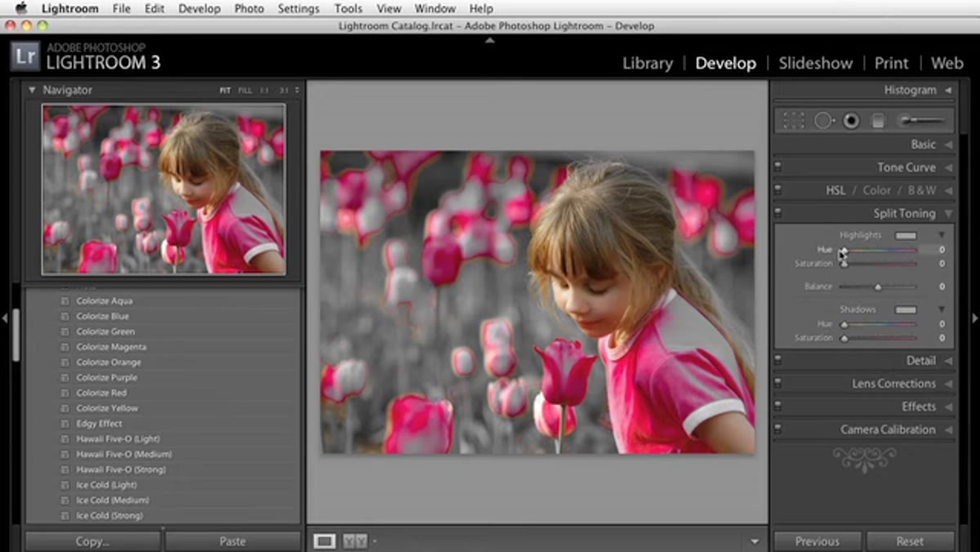Screen dimensions: 980x552
Task: Select the Crop Overlay tool
Action: [794, 121]
